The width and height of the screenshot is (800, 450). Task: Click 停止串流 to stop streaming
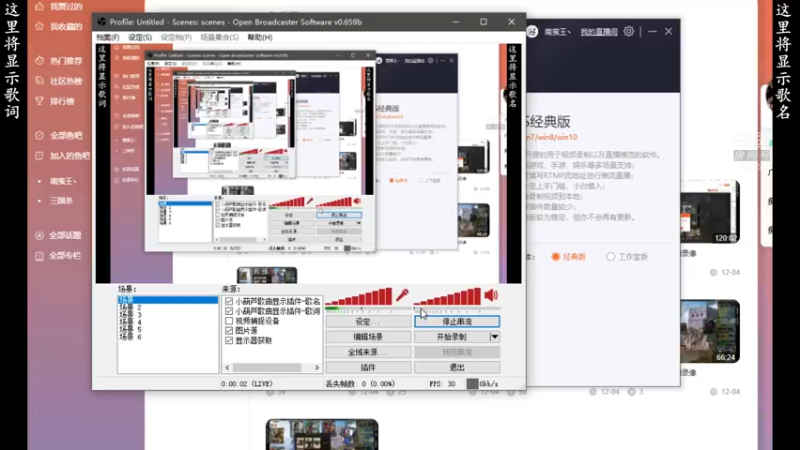457,322
